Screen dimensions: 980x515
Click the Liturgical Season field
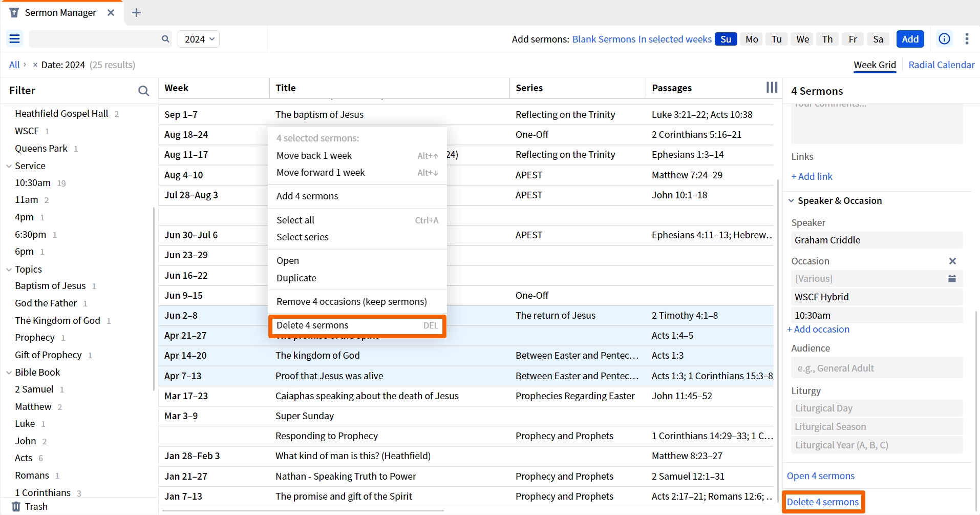pyautogui.click(x=877, y=427)
